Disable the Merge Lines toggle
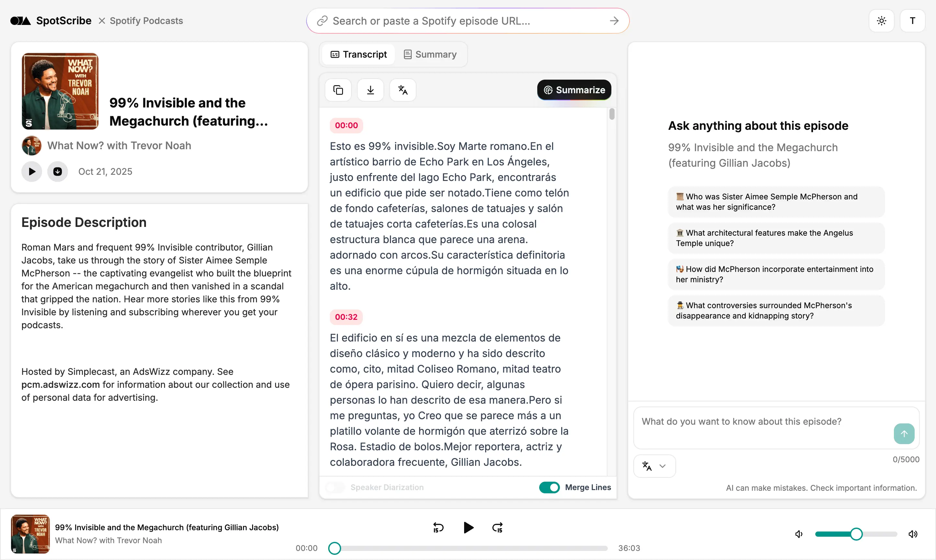This screenshot has height=560, width=936. point(549,487)
